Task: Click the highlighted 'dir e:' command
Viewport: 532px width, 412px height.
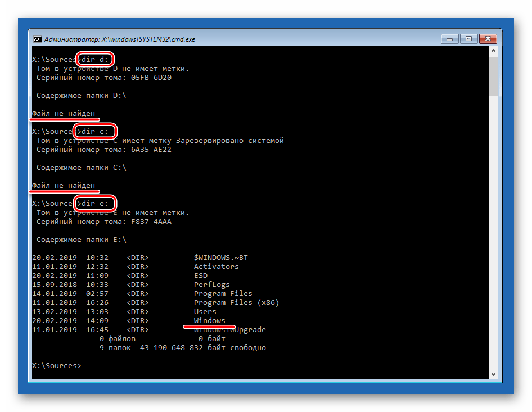Action: (96, 204)
